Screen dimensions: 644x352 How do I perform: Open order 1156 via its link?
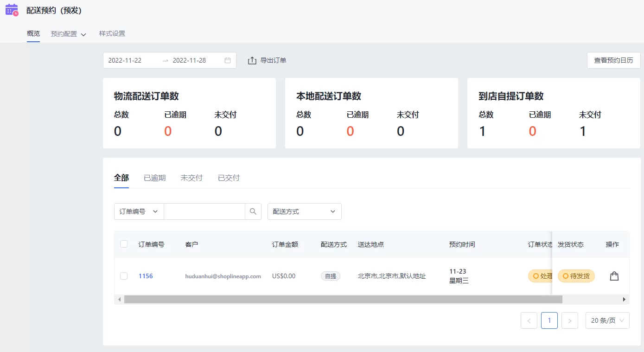pos(146,275)
